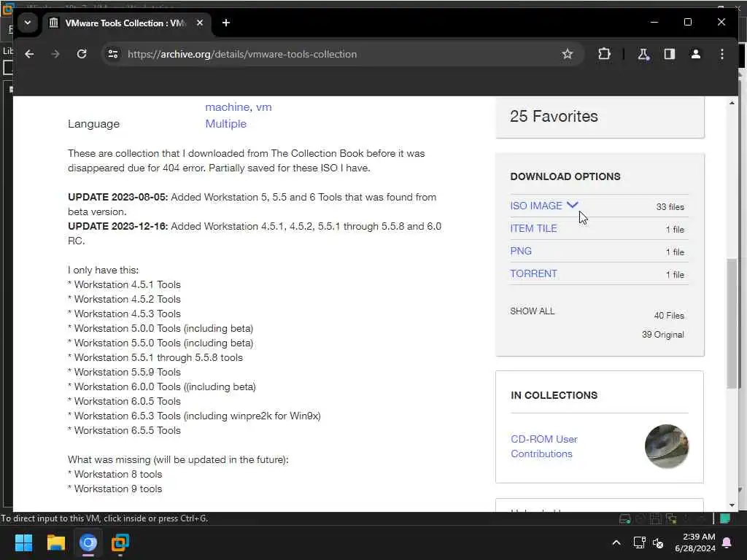Open Chrome's three-dot menu

[x=722, y=54]
